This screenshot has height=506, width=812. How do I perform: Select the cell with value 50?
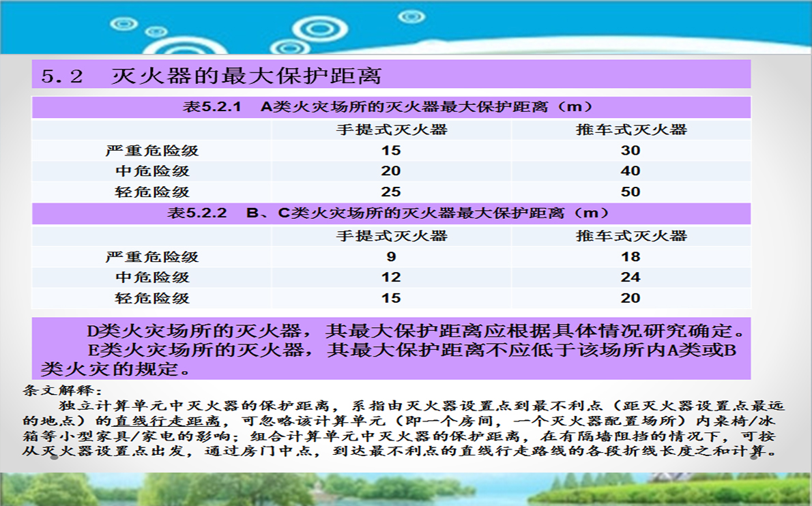[x=630, y=192]
